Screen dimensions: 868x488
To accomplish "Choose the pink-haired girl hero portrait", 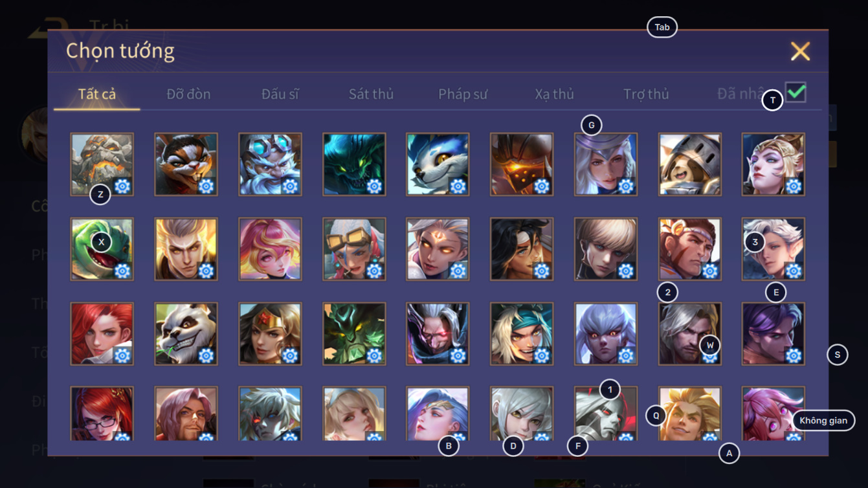I will [x=270, y=249].
